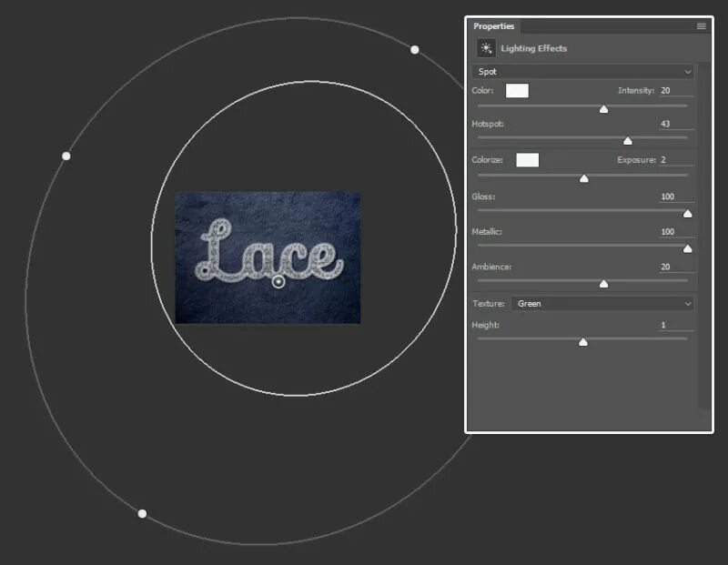Open the Texture channel dropdown showing Green
The height and width of the screenshot is (565, 728).
602,304
